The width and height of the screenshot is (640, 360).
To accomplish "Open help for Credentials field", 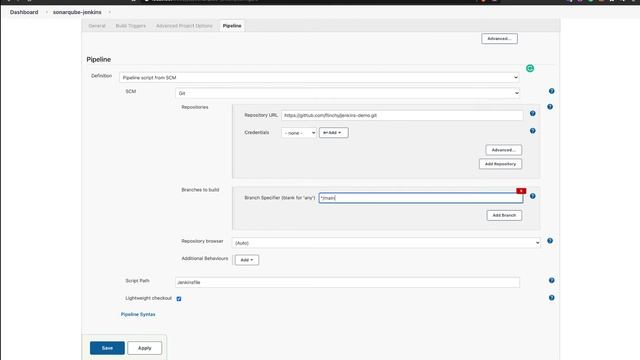I will tap(532, 131).
